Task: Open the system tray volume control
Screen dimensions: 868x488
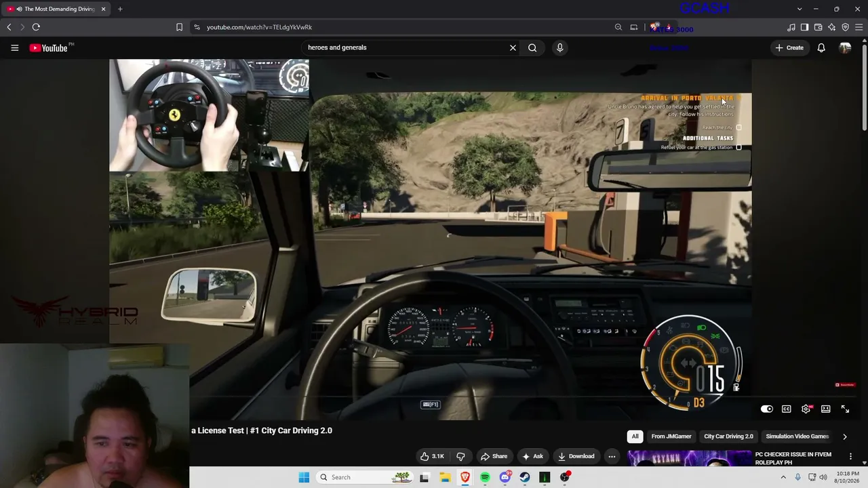Action: pos(823,477)
